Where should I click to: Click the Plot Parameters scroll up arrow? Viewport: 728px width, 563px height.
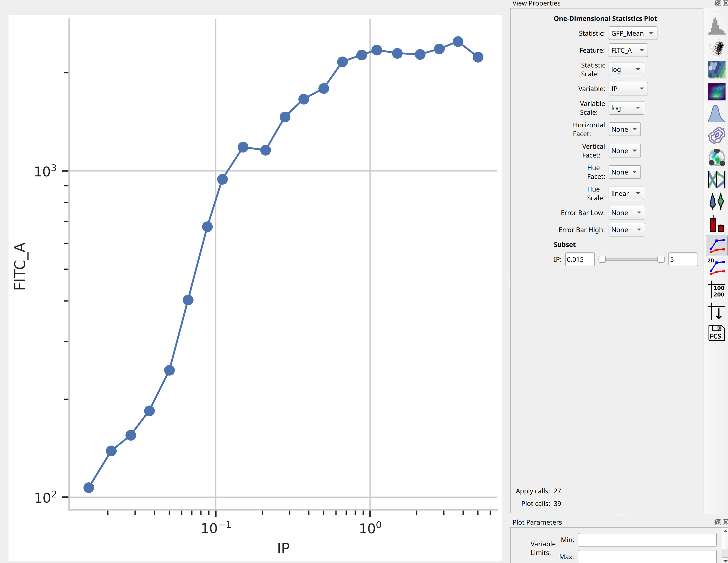tap(725, 531)
